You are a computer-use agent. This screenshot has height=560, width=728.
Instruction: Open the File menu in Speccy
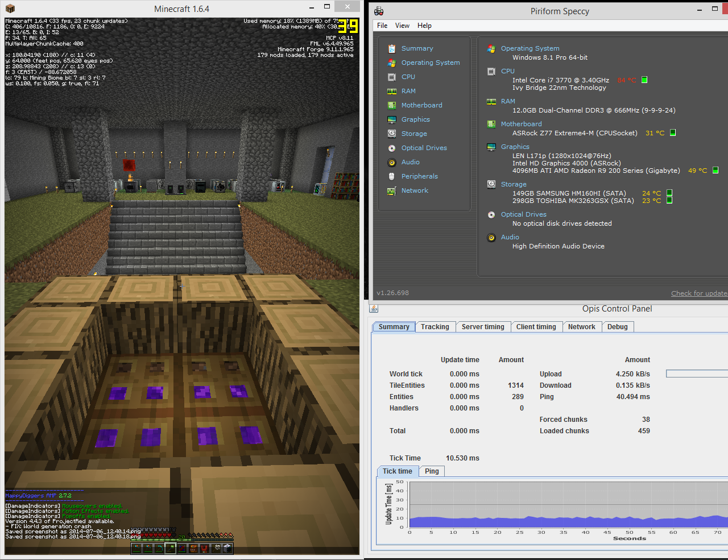point(382,26)
